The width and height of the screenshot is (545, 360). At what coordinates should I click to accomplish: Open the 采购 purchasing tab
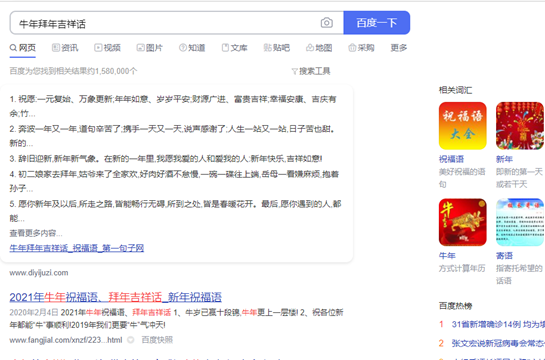coord(361,48)
